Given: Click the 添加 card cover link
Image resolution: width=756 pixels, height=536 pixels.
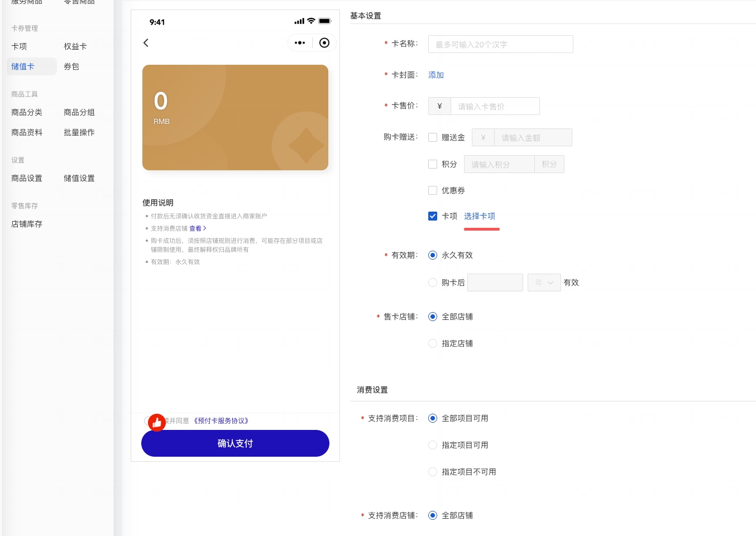Looking at the screenshot, I should coord(436,75).
